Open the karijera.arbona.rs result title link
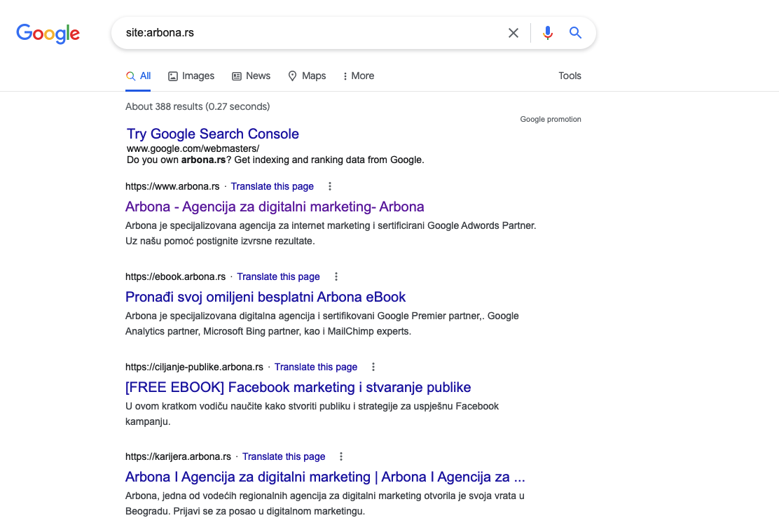The image size is (779, 532). (325, 477)
